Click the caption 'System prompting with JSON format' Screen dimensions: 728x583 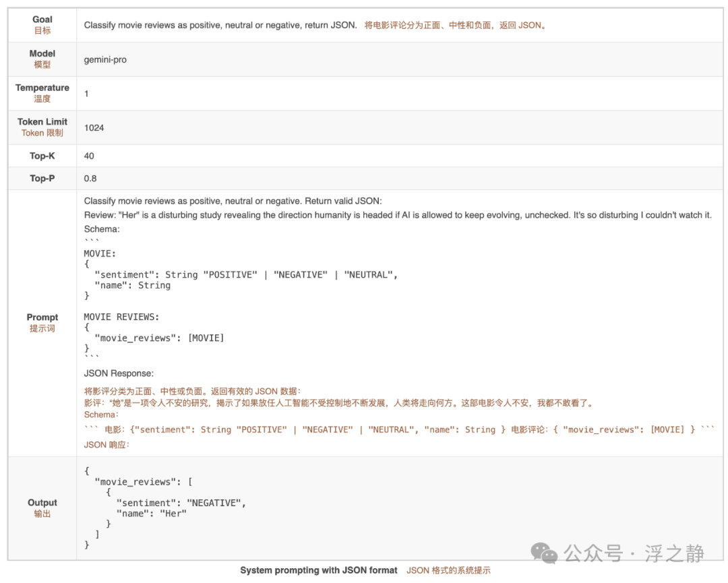click(318, 570)
